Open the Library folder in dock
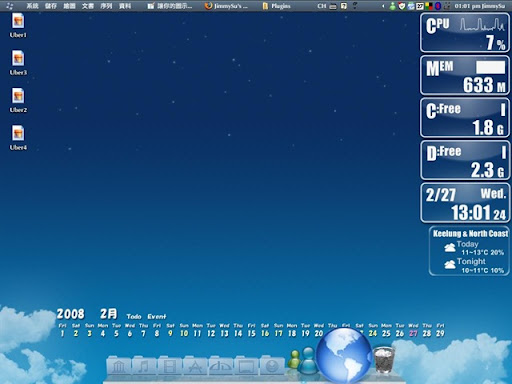Viewport: 512px width, 384px height. point(119,366)
